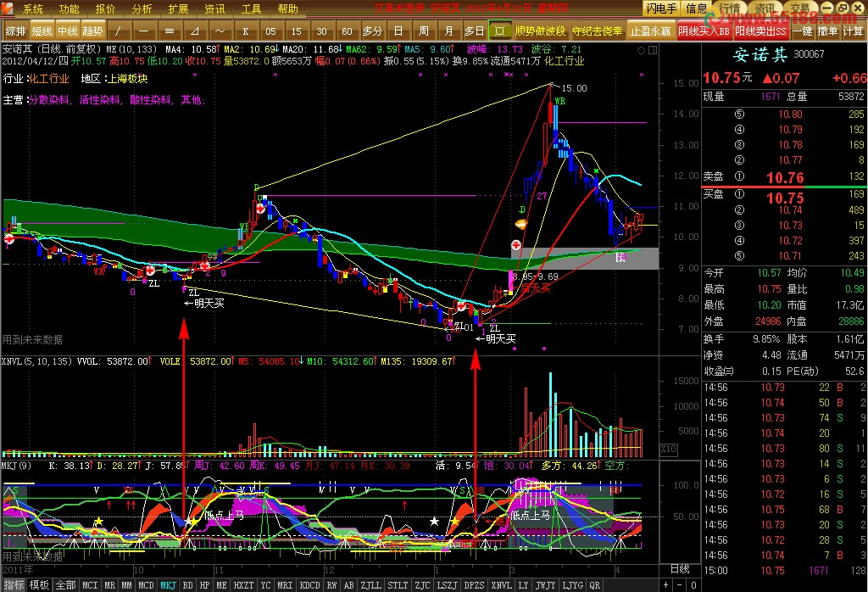Click the 信息 button

click(x=697, y=8)
